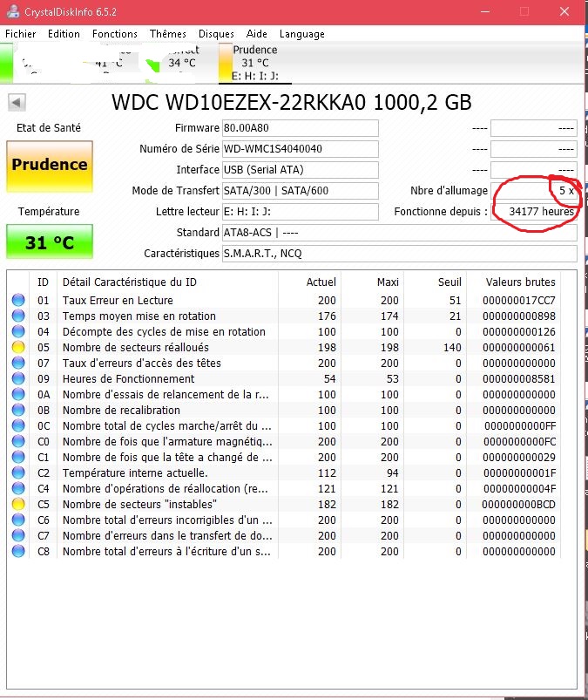
Task: Click blue status icon for row C0
Action: coord(18,441)
